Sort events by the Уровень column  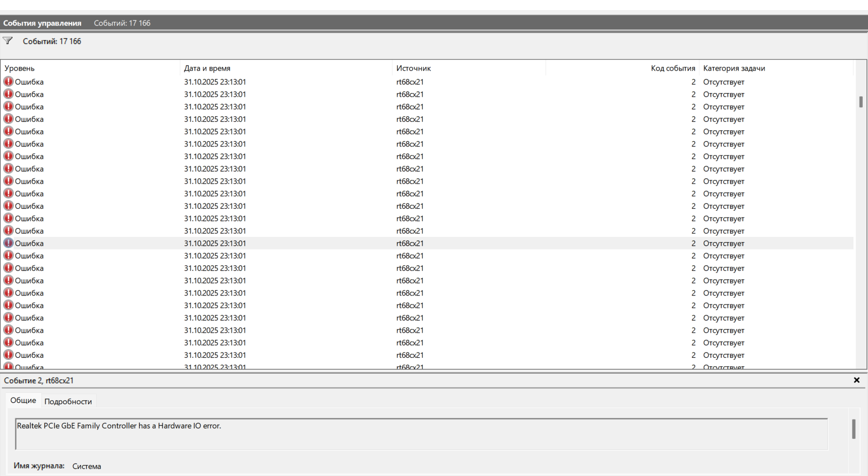[x=20, y=68]
